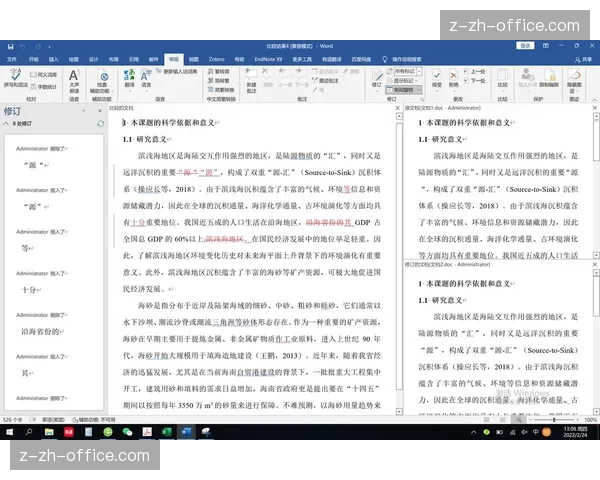Image resolution: width=600 pixels, height=480 pixels.
Task: Open WeChat from the taskbar
Action: click(x=127, y=432)
